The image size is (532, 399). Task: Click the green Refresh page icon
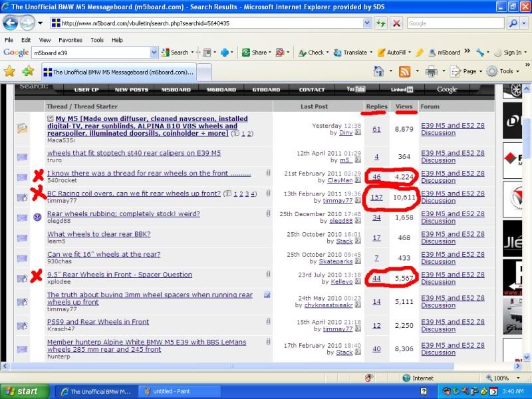(x=380, y=23)
